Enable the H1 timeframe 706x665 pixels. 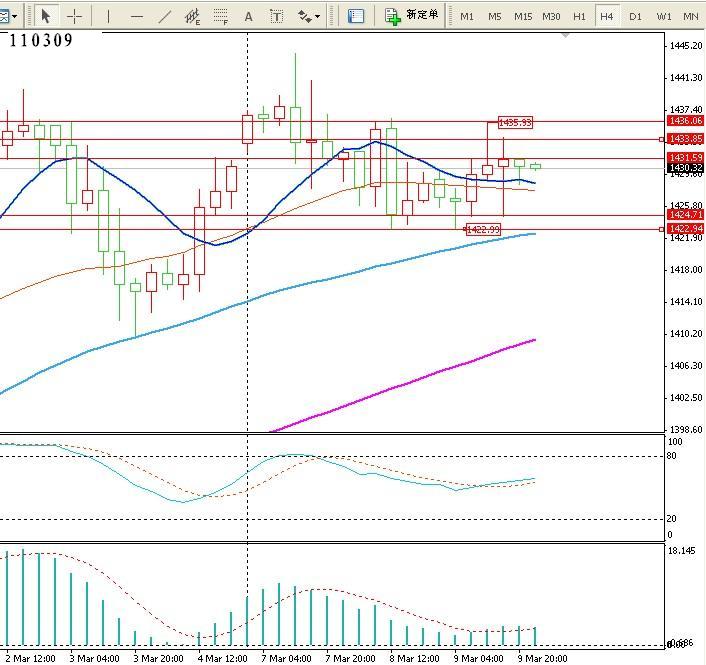pos(579,16)
